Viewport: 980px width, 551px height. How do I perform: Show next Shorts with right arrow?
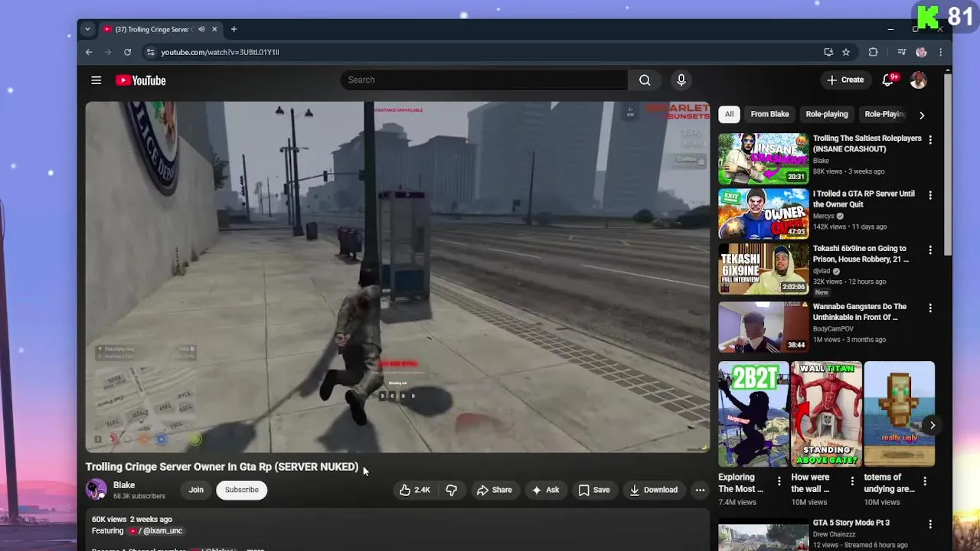point(932,425)
